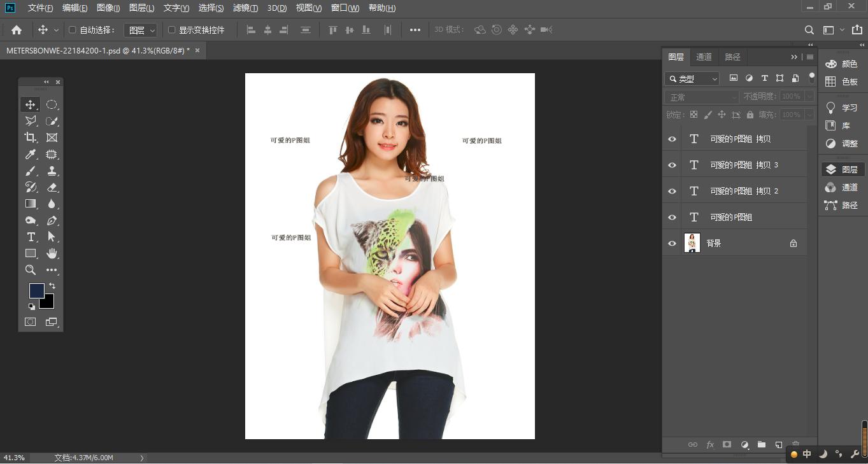Screen dimensions: 868x464
Task: Select the Eyedropper tool
Action: tap(30, 154)
